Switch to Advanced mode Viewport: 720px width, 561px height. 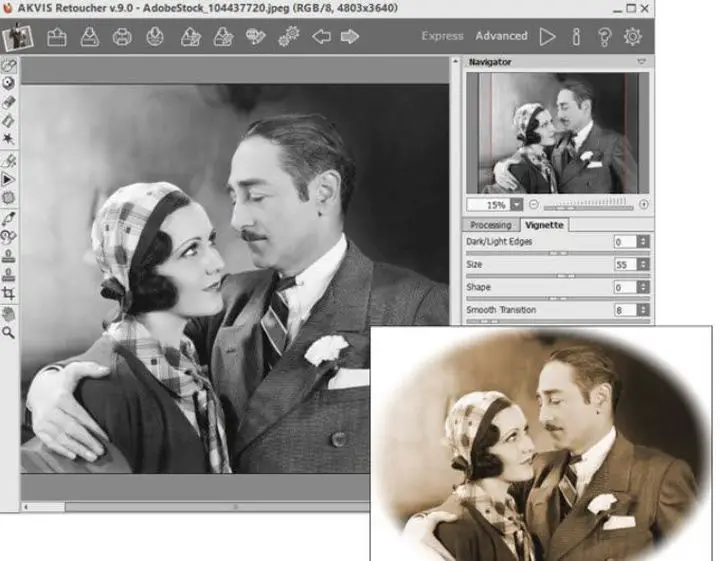pyautogui.click(x=501, y=36)
